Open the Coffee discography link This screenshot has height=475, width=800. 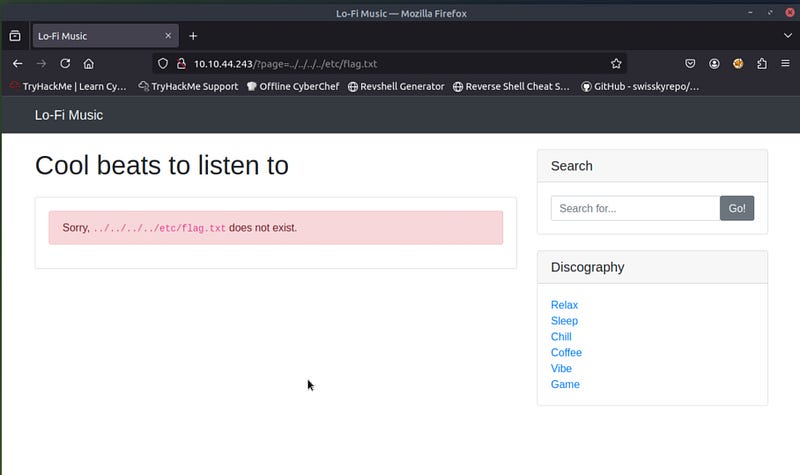tap(566, 353)
